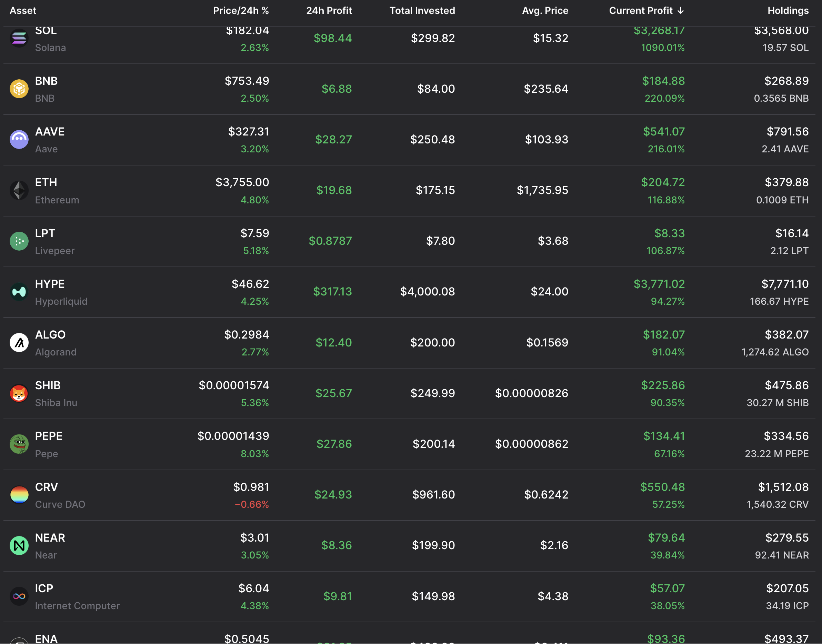The width and height of the screenshot is (822, 644).
Task: Click the Ethereum diamond icon
Action: [x=19, y=190]
